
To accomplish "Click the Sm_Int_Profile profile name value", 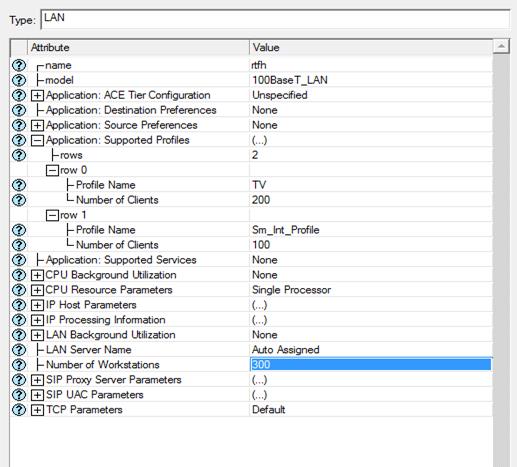I will (x=286, y=230).
